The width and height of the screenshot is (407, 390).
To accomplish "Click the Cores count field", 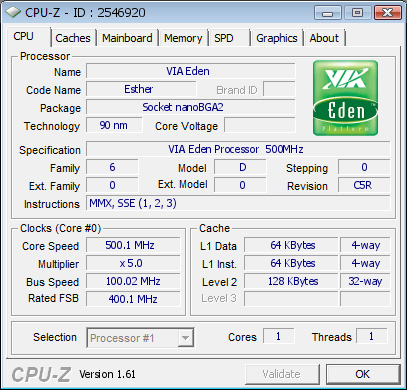I will 279,336.
